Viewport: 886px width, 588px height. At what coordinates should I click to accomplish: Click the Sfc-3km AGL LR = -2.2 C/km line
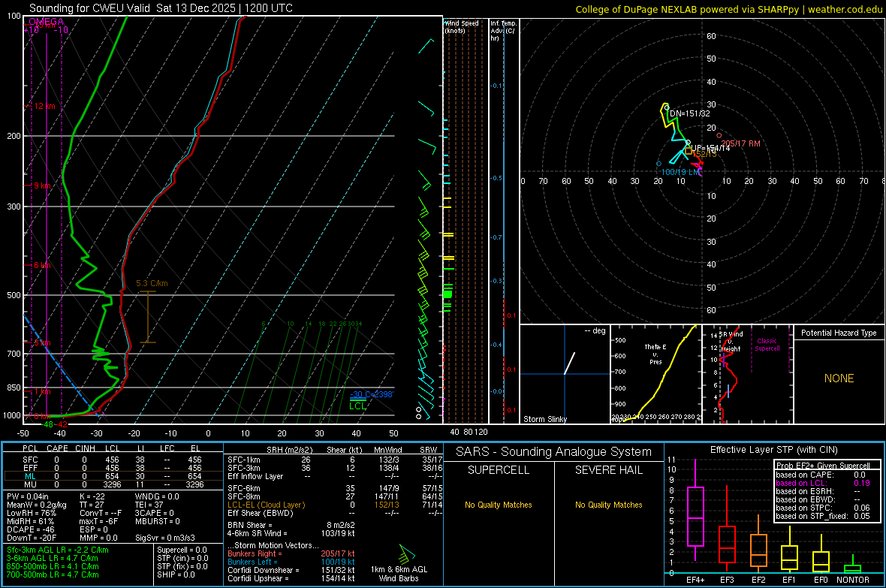click(58, 550)
